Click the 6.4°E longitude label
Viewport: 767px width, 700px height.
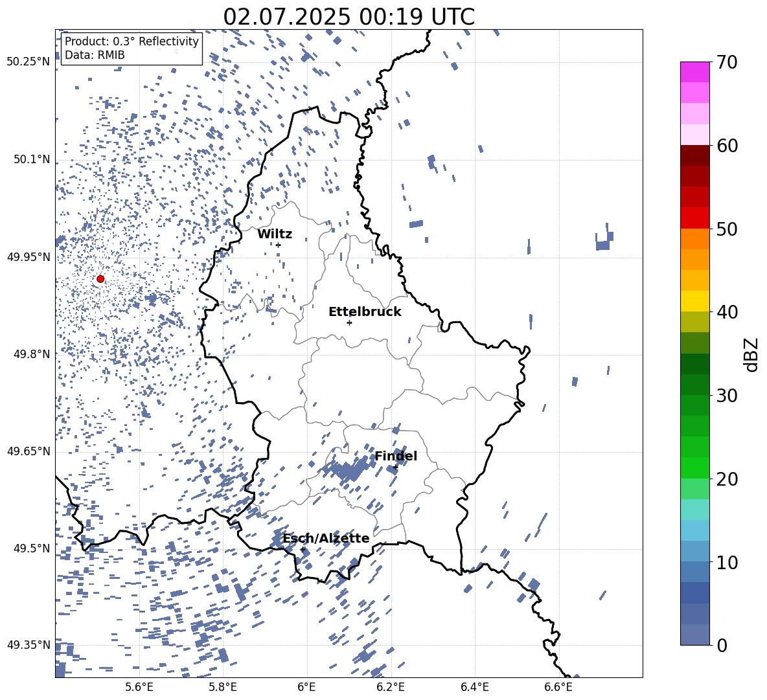click(x=474, y=687)
